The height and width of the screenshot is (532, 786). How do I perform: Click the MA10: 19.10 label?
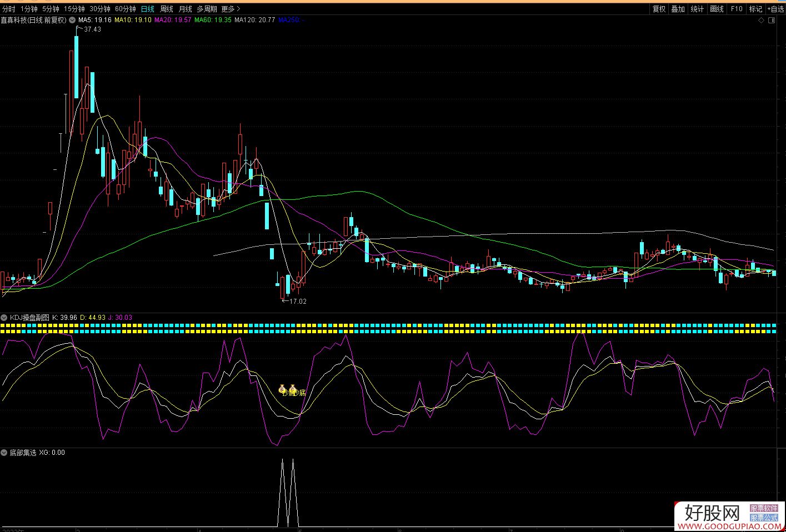(133, 20)
